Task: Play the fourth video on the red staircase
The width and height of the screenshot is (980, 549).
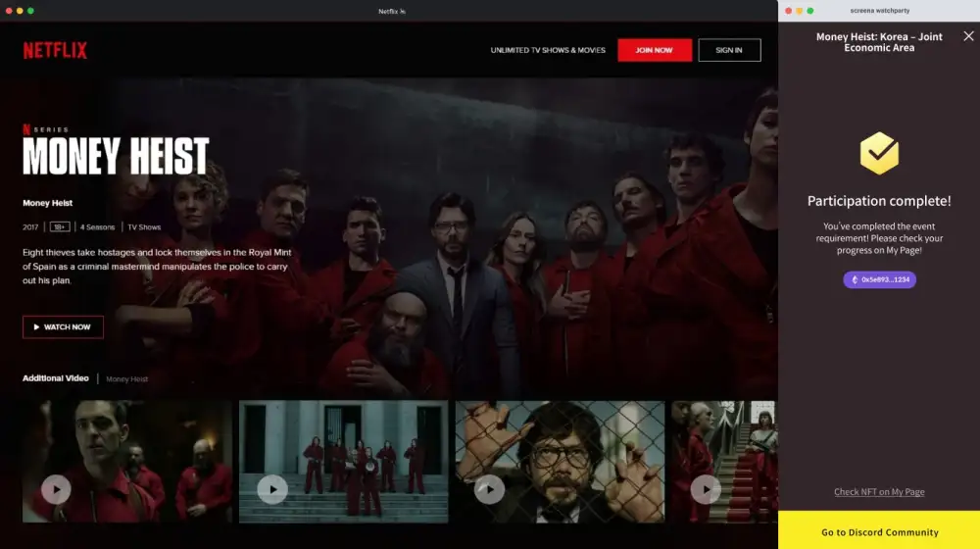Action: coord(705,489)
